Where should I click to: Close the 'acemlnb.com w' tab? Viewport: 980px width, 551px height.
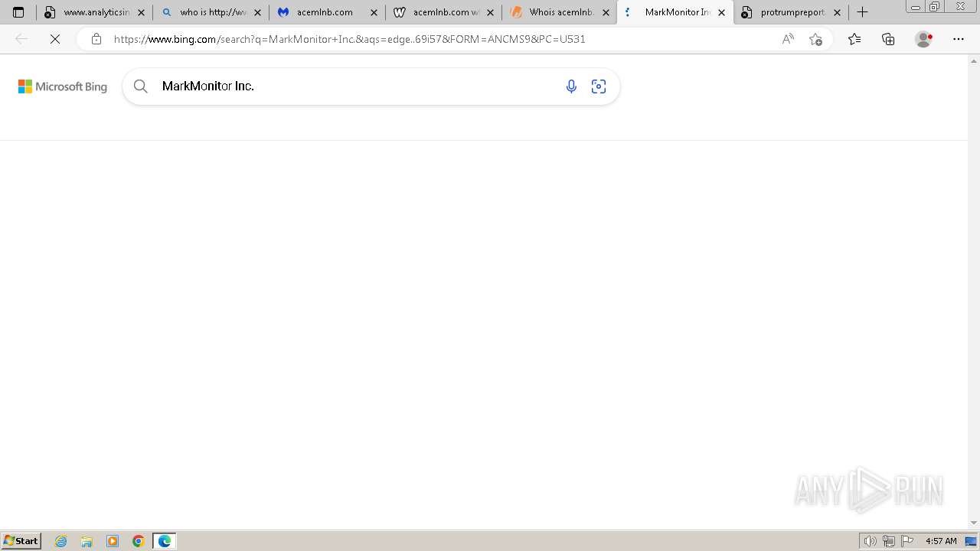click(490, 12)
